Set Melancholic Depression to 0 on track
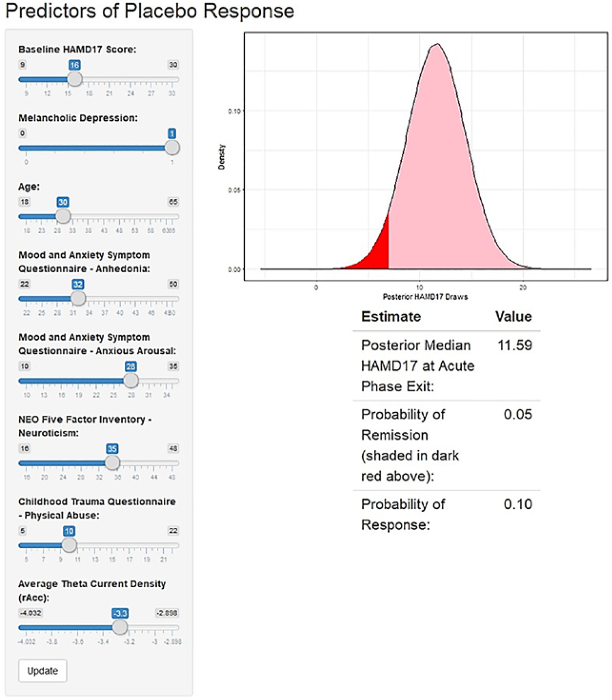The height and width of the screenshot is (700, 612). 26,148
